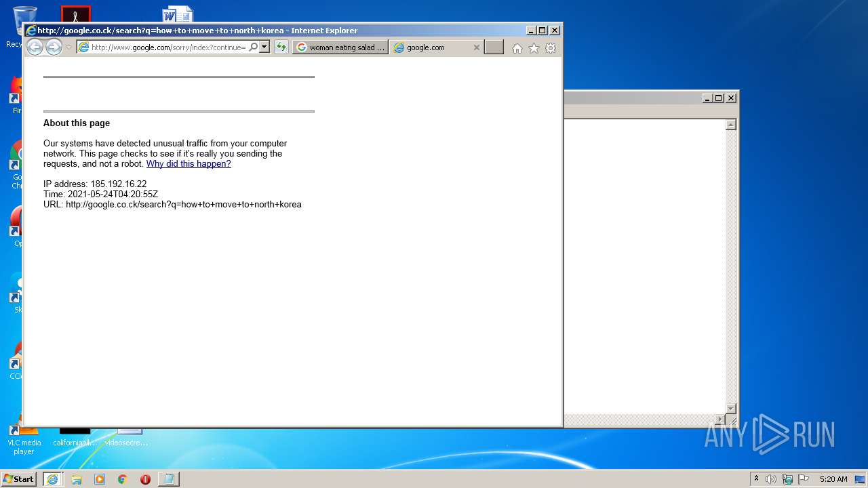The width and height of the screenshot is (868, 488).
Task: Maximize the background window behind IE
Action: (x=719, y=98)
